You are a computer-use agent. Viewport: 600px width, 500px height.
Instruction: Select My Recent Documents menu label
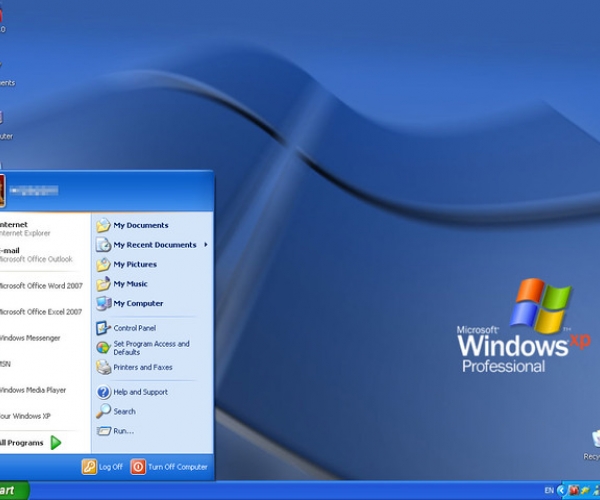tap(155, 245)
